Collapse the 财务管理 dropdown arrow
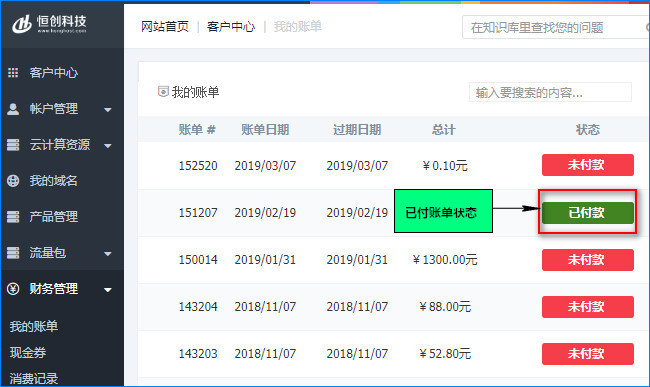 tap(108, 290)
